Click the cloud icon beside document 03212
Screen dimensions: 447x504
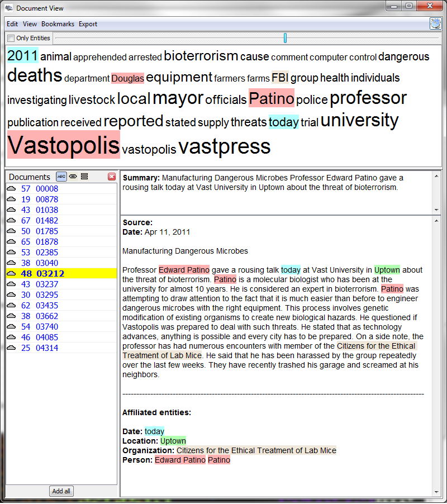(11, 274)
